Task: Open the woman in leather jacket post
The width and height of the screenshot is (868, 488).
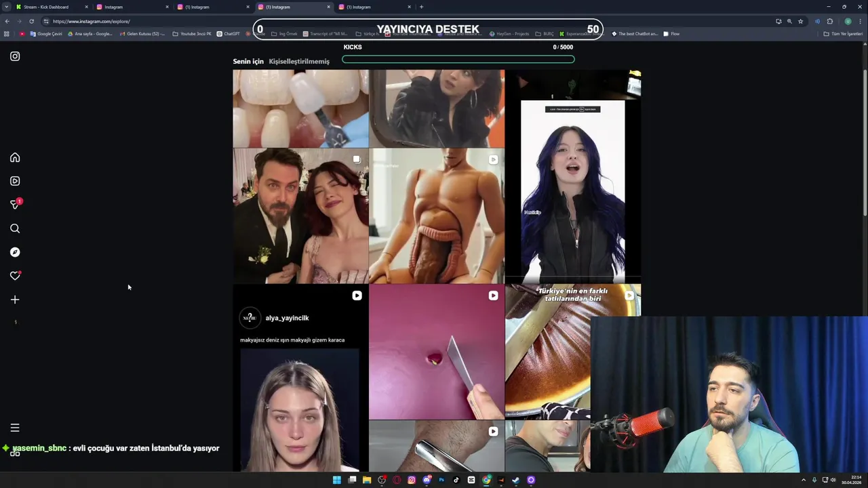Action: click(x=437, y=108)
